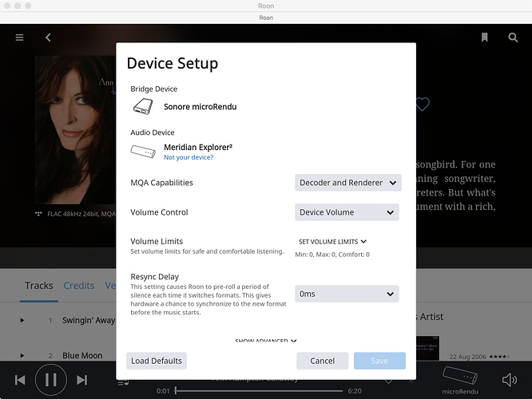
Task: Click the Meridian Explorer² audio device icon
Action: (x=143, y=151)
